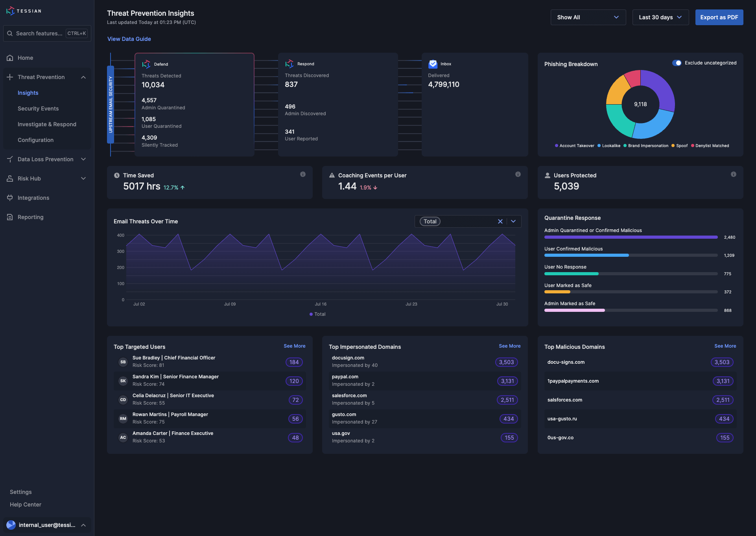Image resolution: width=756 pixels, height=536 pixels.
Task: Click the Risk Hub icon
Action: click(x=10, y=179)
